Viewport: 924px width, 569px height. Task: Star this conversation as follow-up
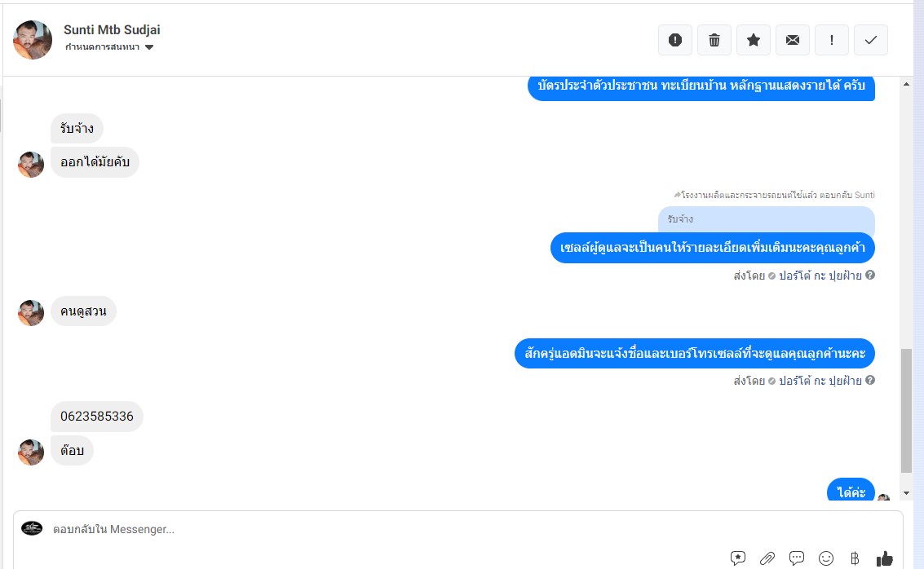(753, 40)
